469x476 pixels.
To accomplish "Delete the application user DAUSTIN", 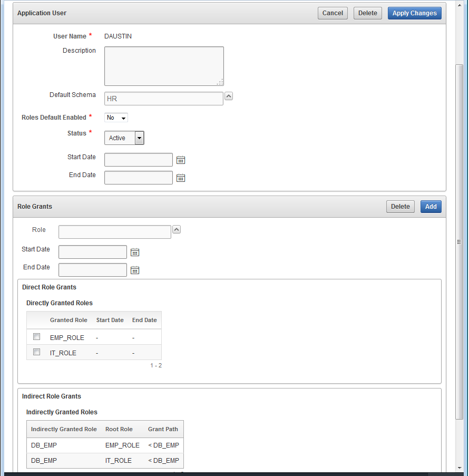I will 368,13.
